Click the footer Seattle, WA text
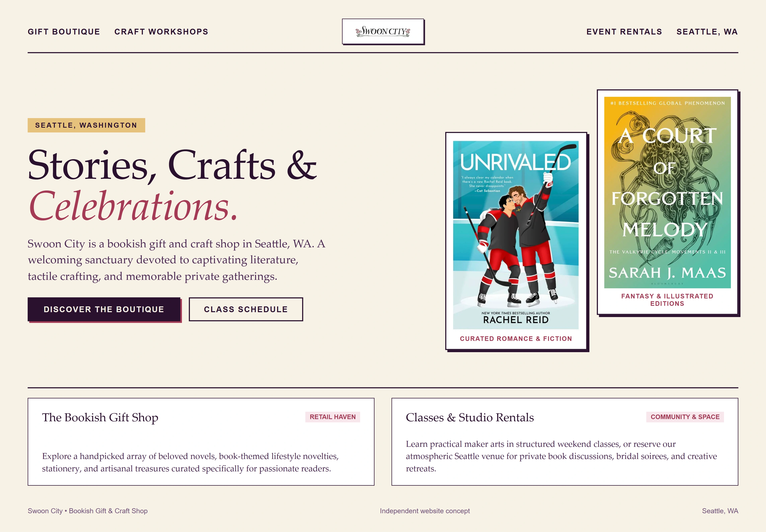The height and width of the screenshot is (532, 766). click(720, 511)
